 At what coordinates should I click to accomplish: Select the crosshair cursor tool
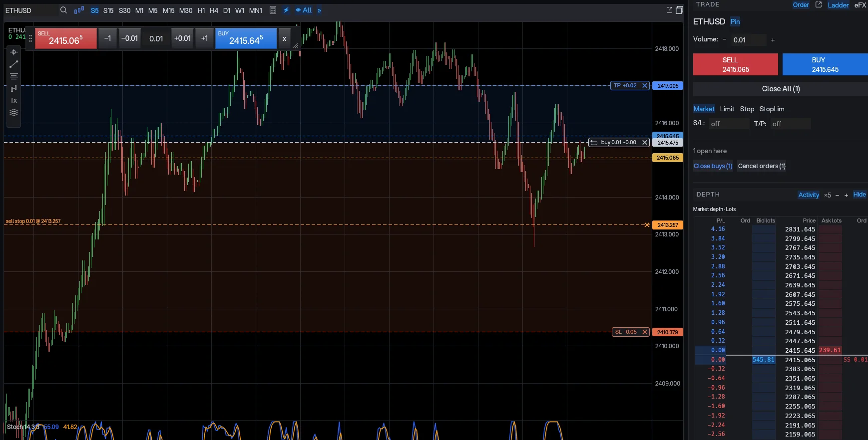(14, 52)
